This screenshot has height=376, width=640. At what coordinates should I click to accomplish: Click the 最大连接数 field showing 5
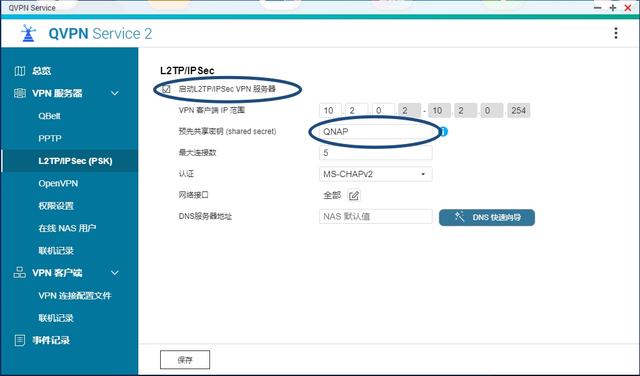point(375,153)
